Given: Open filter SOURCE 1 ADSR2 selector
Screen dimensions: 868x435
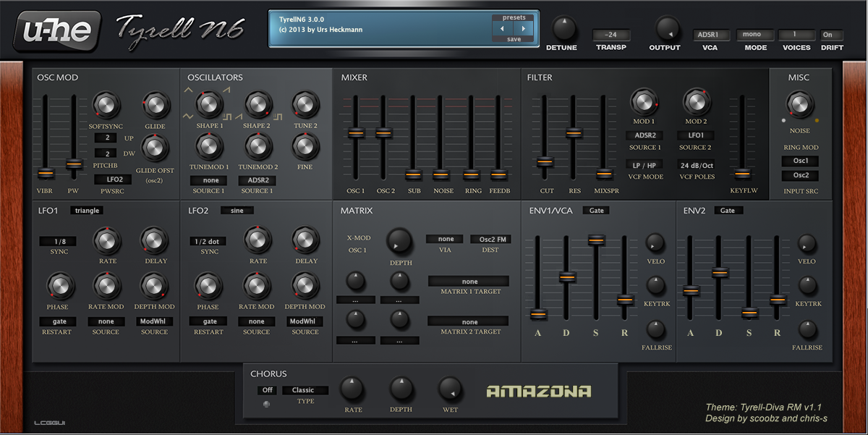Looking at the screenshot, I should tap(643, 135).
